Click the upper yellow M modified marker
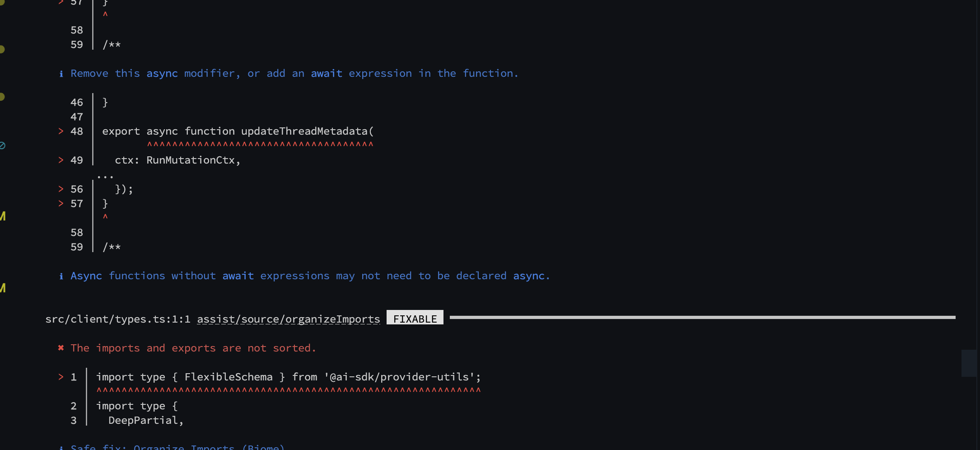Viewport: 980px width, 450px height. pyautogui.click(x=3, y=216)
